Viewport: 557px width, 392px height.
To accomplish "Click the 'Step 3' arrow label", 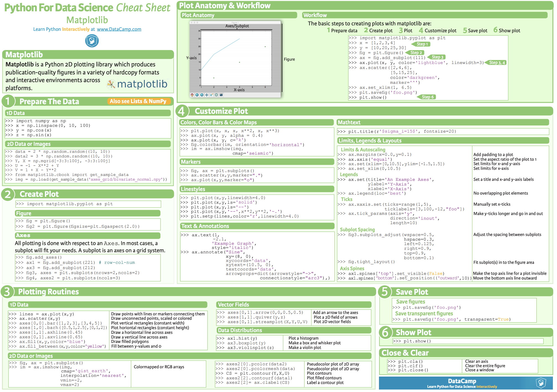I will (436, 57).
